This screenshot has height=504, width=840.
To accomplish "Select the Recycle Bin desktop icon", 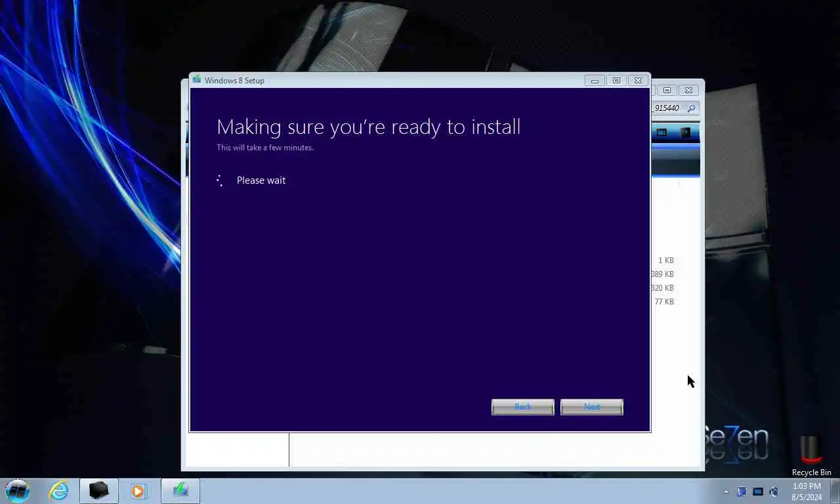I will coord(811,456).
